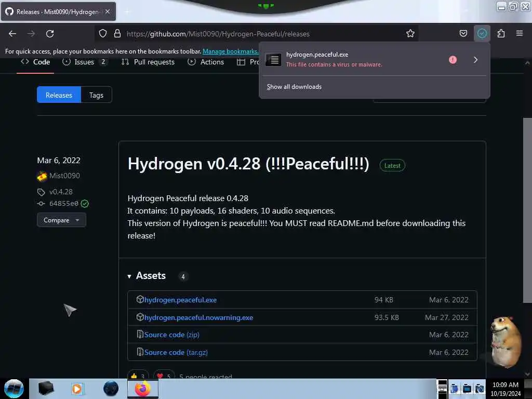Viewport: 532px width, 399px height.
Task: Open the Pocket save icon
Action: [463, 33]
